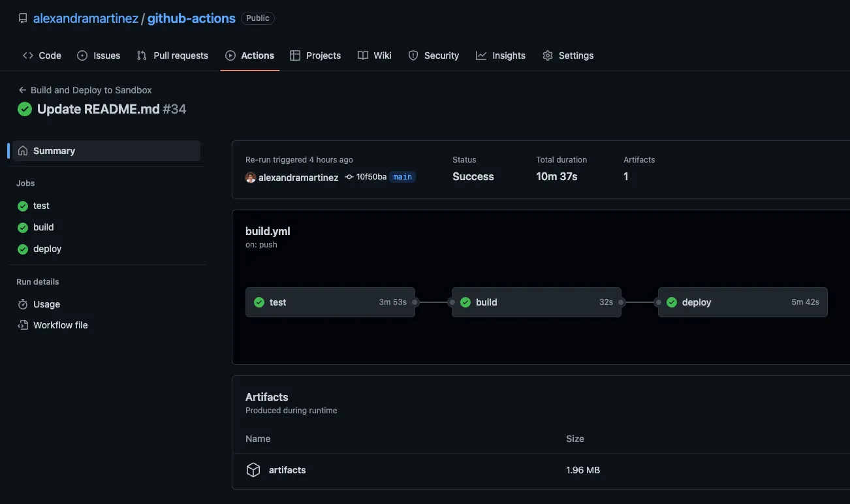
Task: Download the artifacts package
Action: pyautogui.click(x=287, y=470)
